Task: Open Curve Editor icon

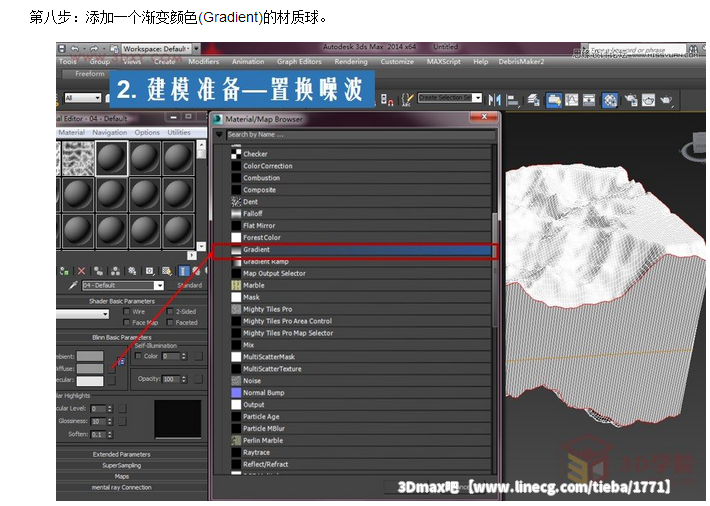Action: point(572,99)
